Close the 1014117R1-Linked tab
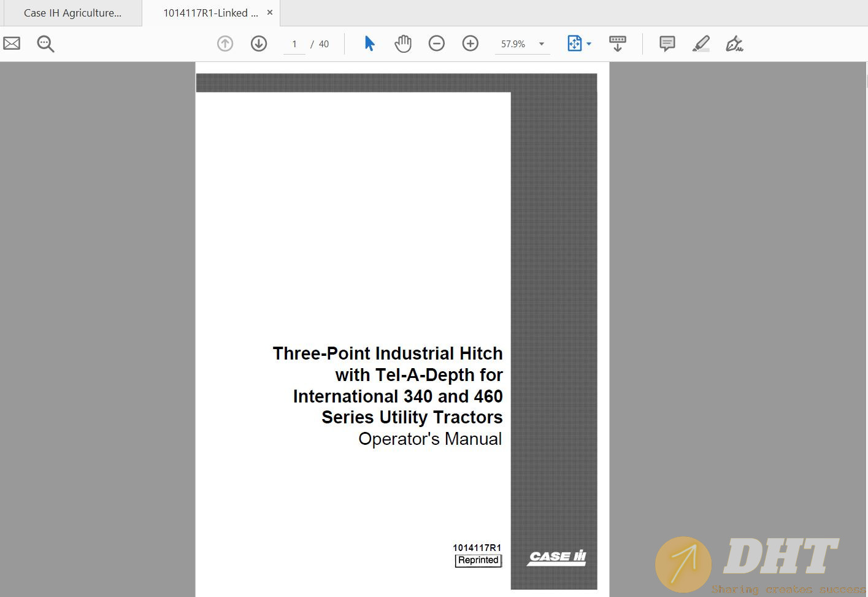 pos(270,12)
